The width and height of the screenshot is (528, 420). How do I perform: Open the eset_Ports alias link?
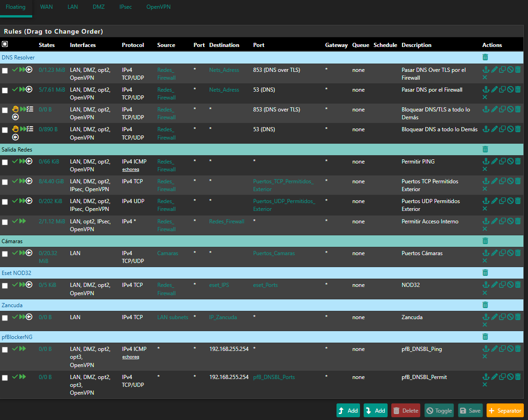(265, 285)
